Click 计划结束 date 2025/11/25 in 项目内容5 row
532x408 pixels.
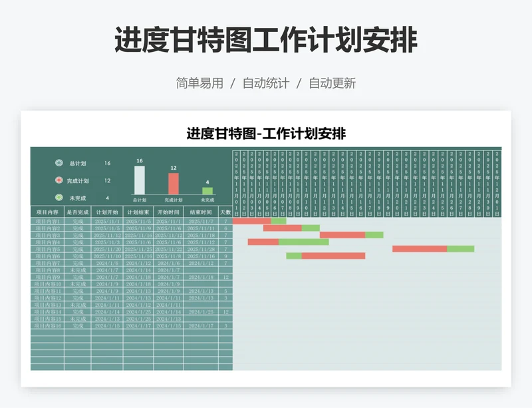click(x=138, y=249)
